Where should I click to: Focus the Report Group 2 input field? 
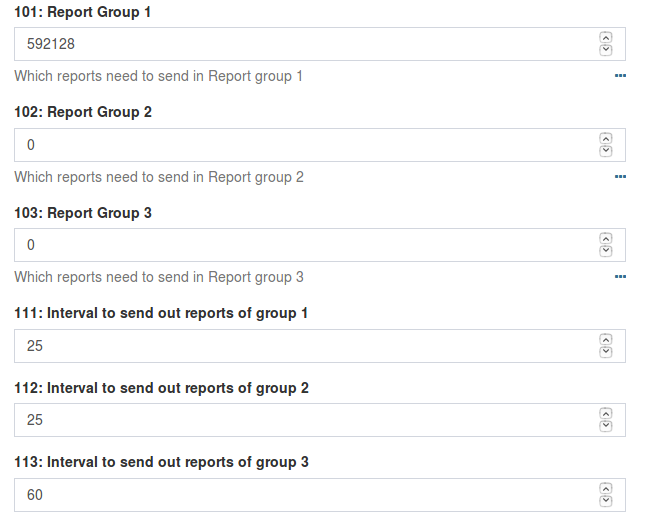point(300,145)
